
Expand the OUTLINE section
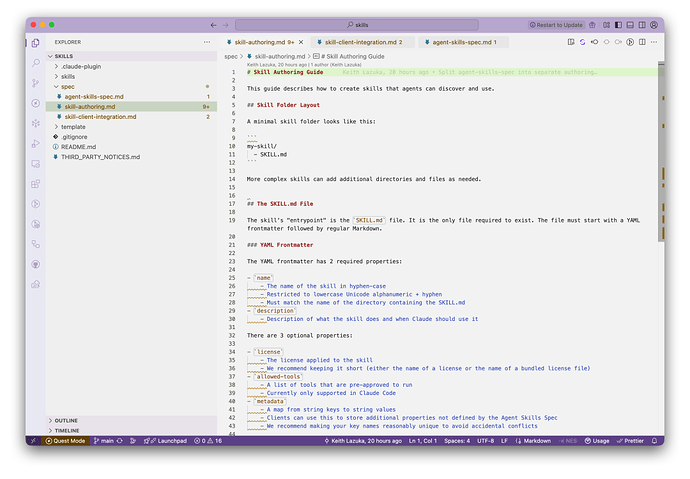[66, 420]
